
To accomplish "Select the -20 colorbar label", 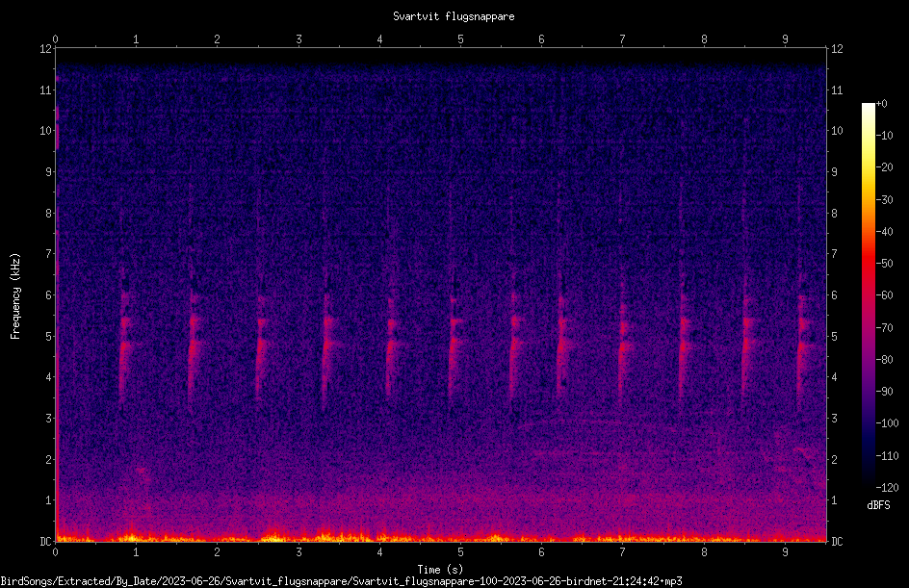I will [885, 167].
